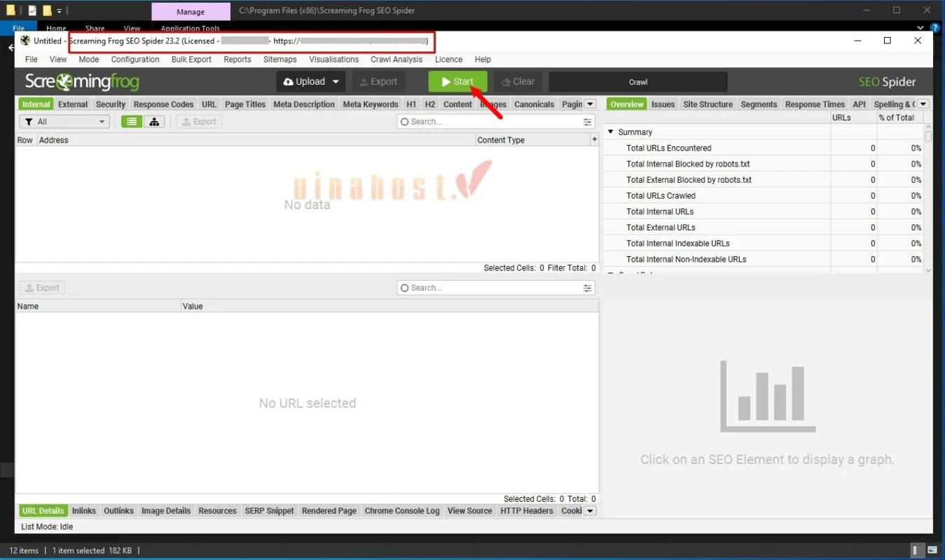Switch to the Canonicals tab
This screenshot has height=560, width=945.
click(x=534, y=104)
